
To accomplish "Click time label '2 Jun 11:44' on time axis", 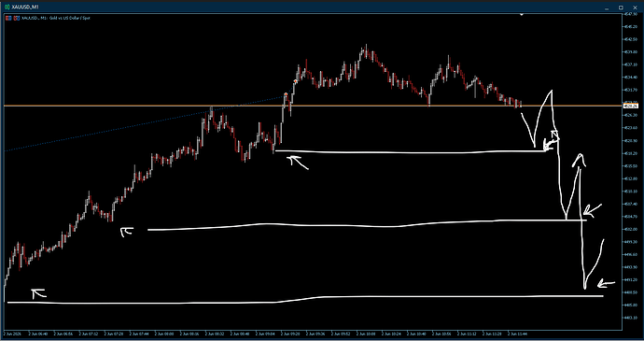I will [518, 334].
